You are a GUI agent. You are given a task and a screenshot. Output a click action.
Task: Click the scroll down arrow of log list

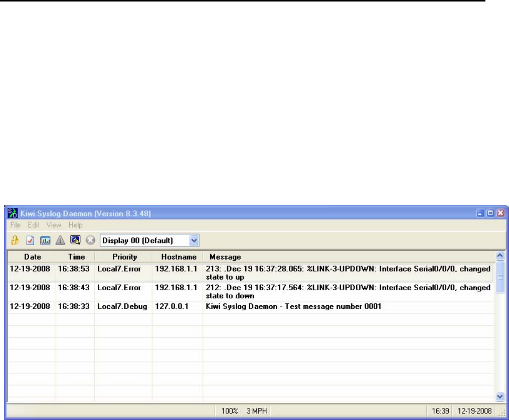pos(500,396)
